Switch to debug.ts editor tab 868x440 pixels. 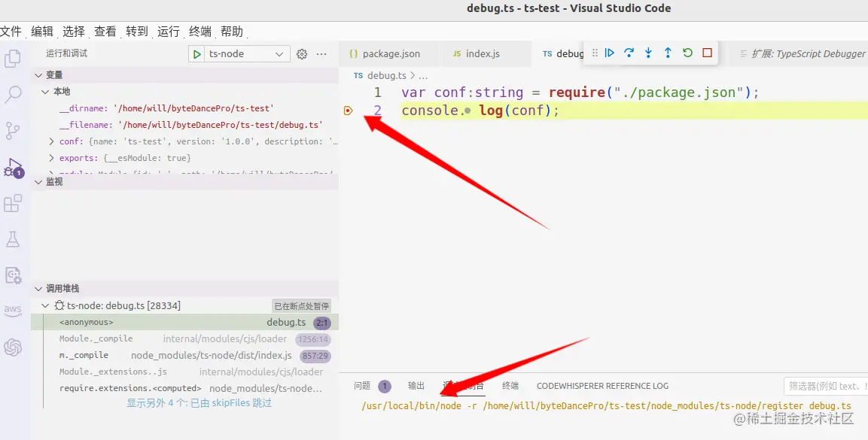563,53
